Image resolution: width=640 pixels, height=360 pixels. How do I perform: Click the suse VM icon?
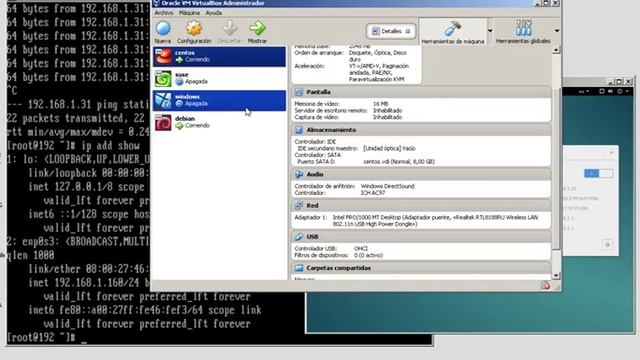pyautogui.click(x=163, y=78)
